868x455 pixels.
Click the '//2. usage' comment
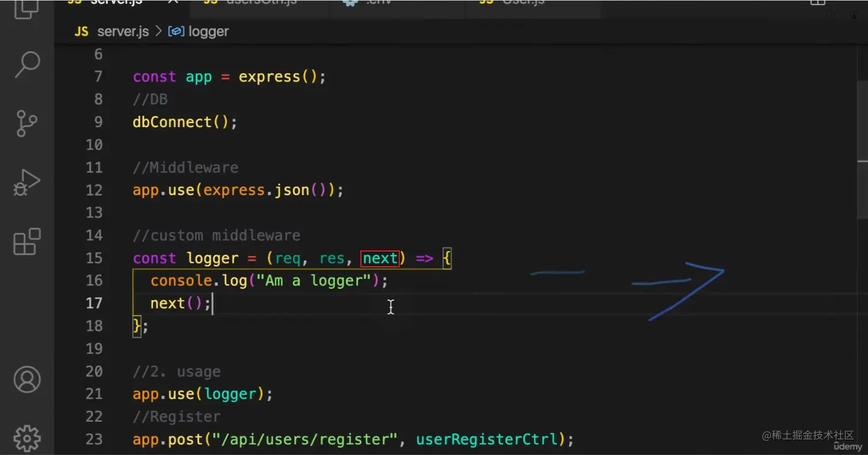click(x=177, y=372)
